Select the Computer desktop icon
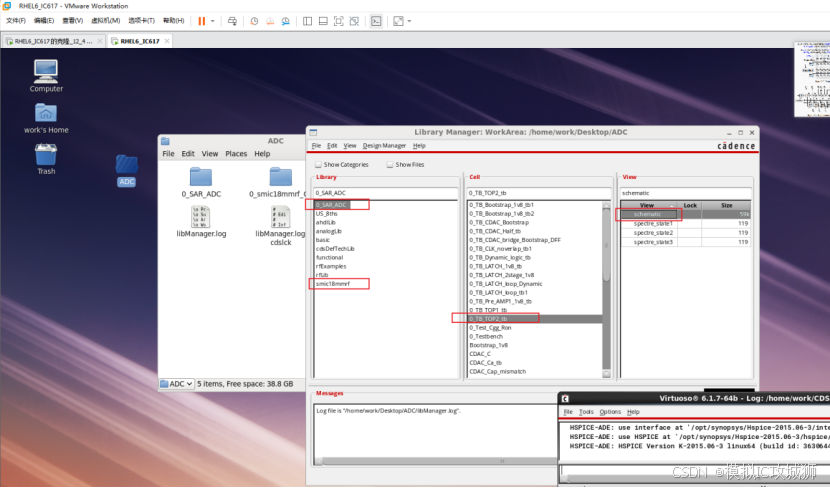Image resolution: width=830 pixels, height=488 pixels. [x=46, y=76]
